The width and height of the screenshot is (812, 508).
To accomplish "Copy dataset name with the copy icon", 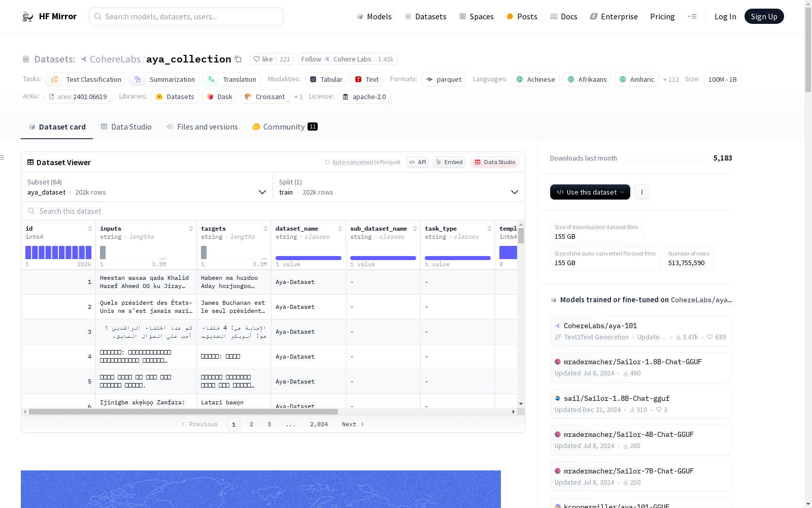I will pyautogui.click(x=238, y=59).
